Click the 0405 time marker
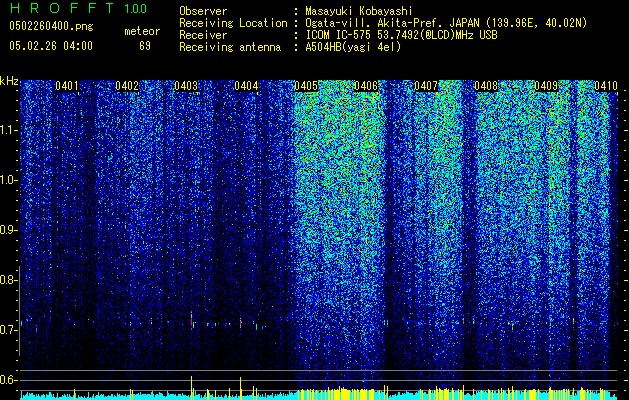This screenshot has height=400, width=629. pyautogui.click(x=306, y=86)
